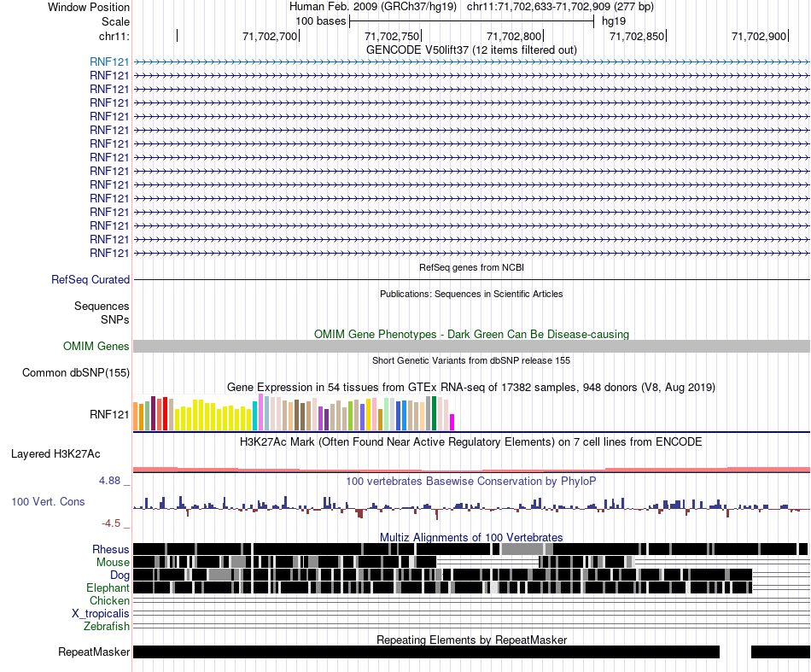Click the chr11:71,702,633-71,702,909 position text
Screen dimensions: 811x672
560,7
